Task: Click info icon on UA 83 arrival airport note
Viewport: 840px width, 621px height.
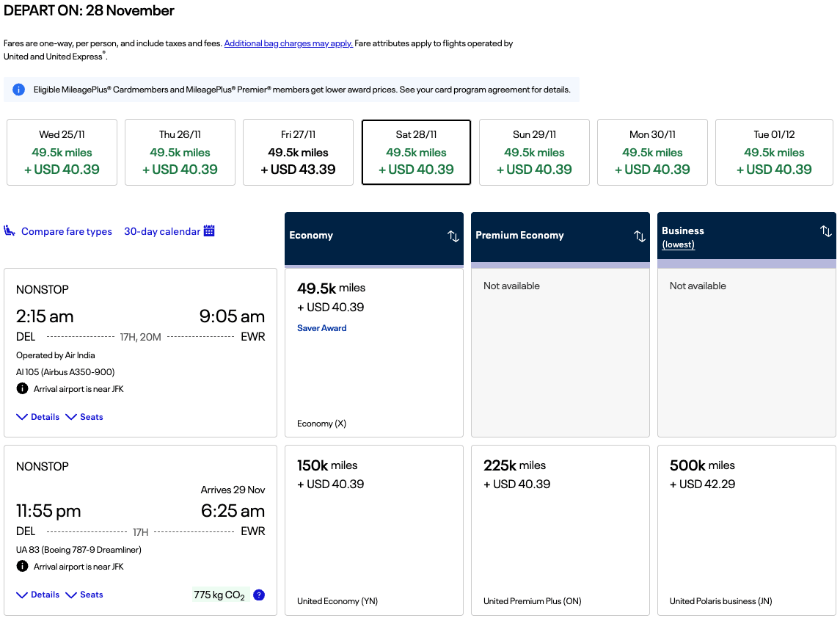Action: (x=22, y=567)
